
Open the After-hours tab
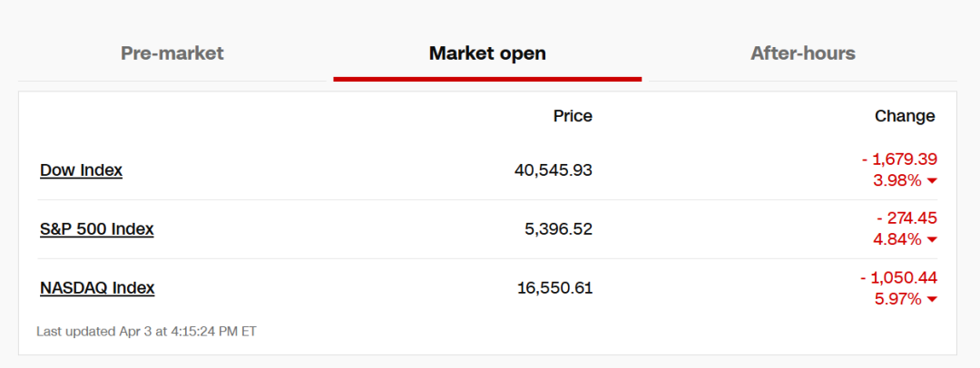pyautogui.click(x=802, y=53)
